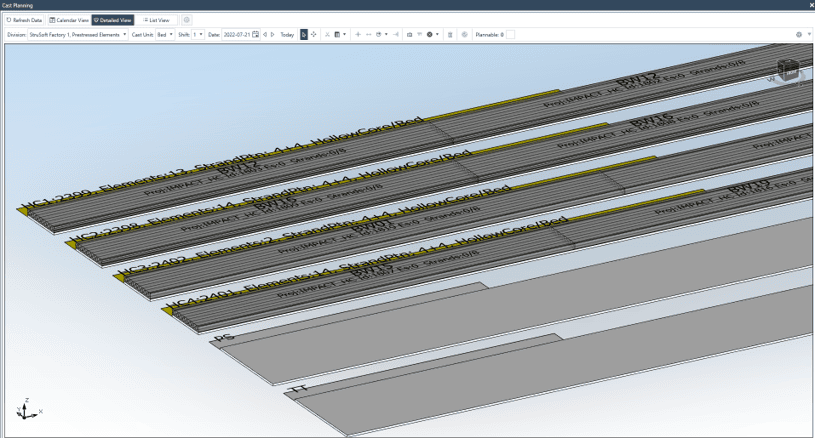Open the Shift dropdown

(x=198, y=35)
